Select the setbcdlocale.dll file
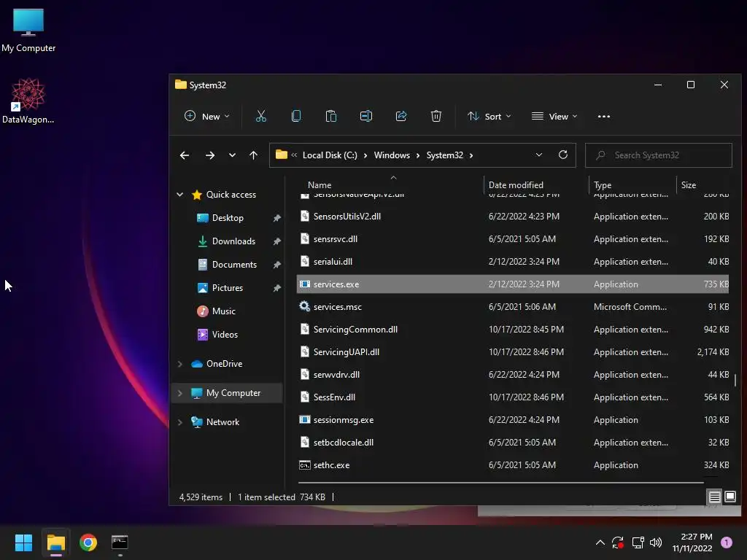 click(x=513, y=443)
